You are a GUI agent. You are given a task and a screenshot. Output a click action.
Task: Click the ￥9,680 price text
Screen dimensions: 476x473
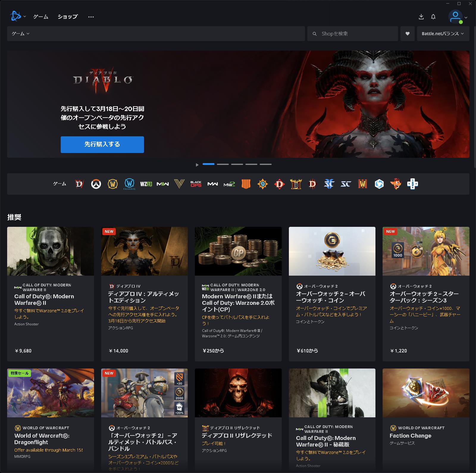click(x=23, y=351)
